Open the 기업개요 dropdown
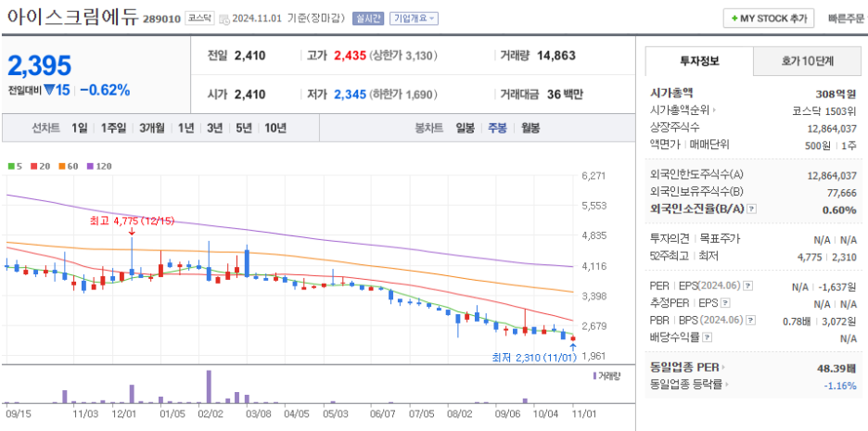The image size is (868, 431). tap(415, 19)
